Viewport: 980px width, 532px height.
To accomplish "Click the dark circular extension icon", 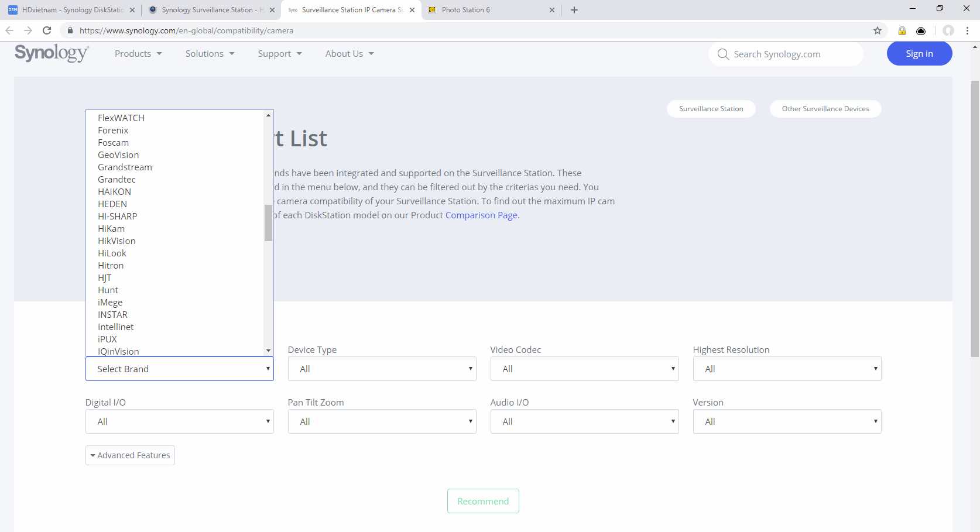I will (921, 30).
